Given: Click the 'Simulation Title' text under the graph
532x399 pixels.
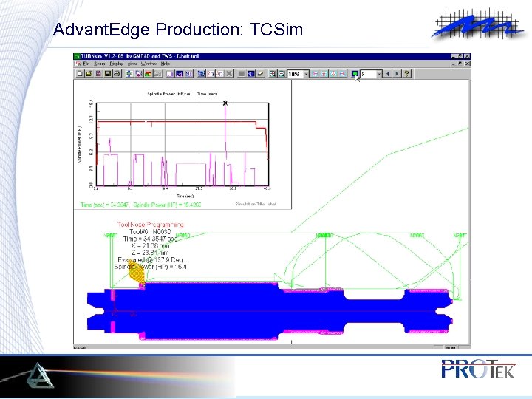Looking at the screenshot, I should pos(256,204).
